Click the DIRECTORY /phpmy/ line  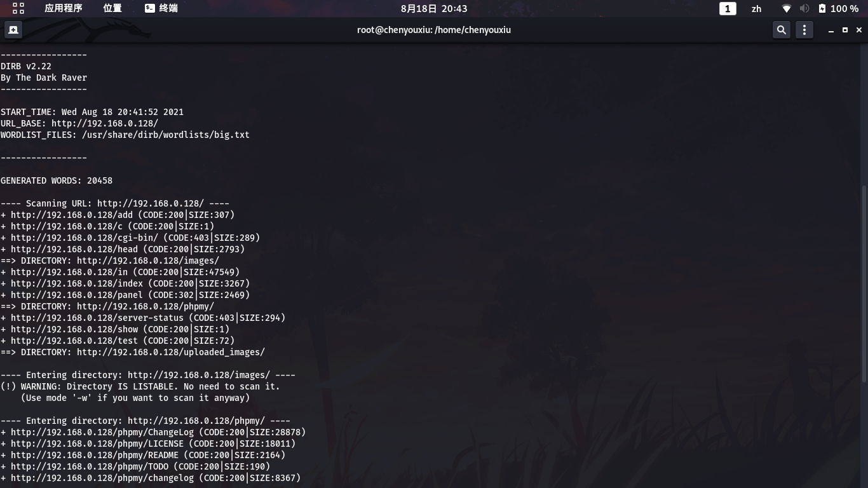click(107, 306)
